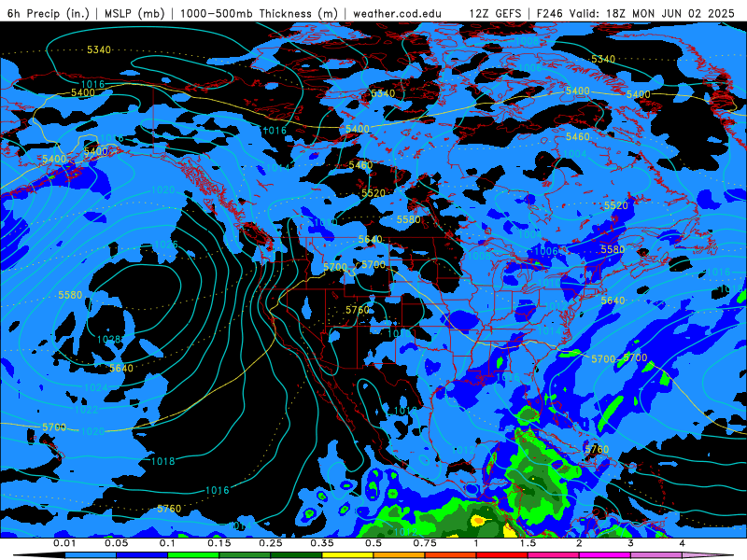
Task: Click the black arrow at legend's low end
Action: coord(39,555)
